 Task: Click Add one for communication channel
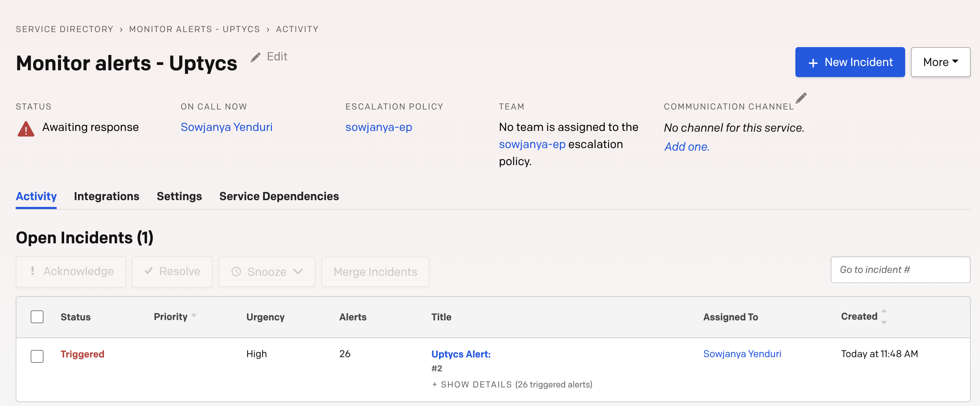pos(686,147)
